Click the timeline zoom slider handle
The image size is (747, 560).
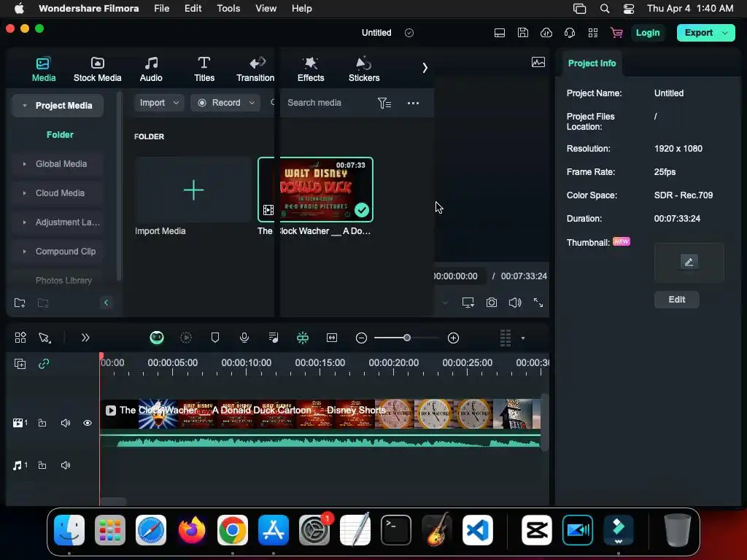tap(407, 338)
